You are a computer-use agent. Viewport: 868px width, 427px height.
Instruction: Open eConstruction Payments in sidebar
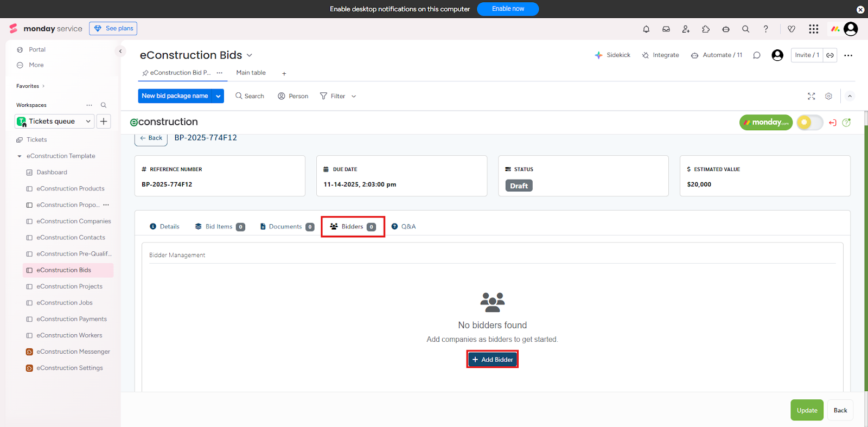click(x=72, y=319)
